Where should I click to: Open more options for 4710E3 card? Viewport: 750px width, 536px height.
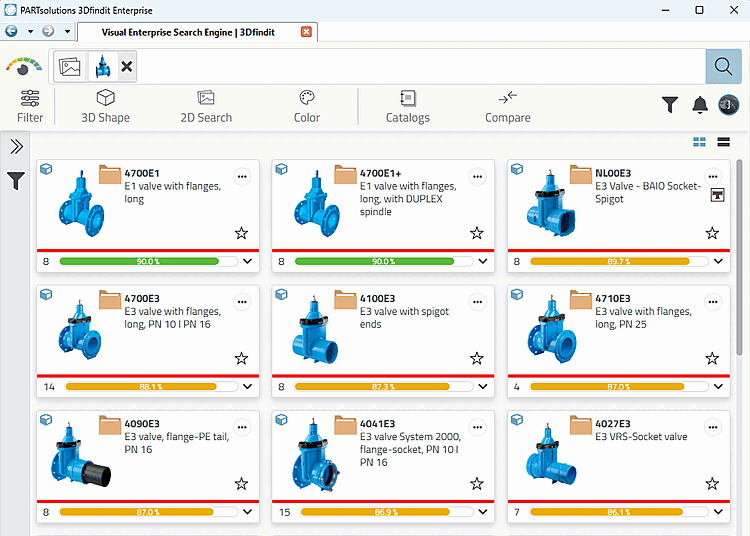(713, 302)
